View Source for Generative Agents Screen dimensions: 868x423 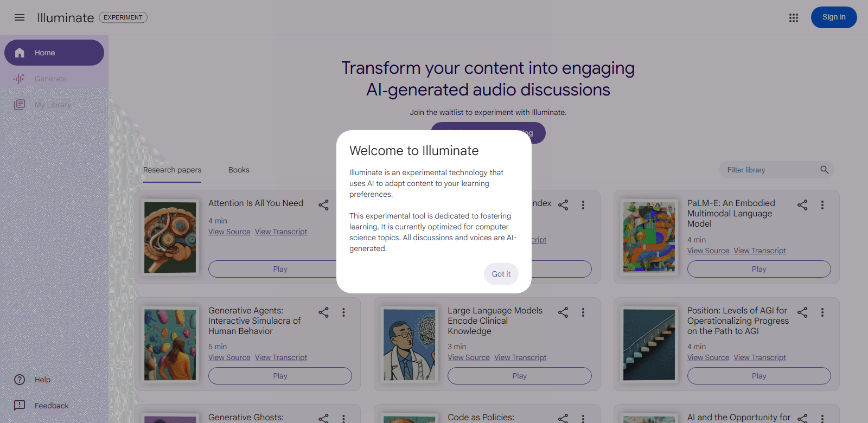pos(229,357)
